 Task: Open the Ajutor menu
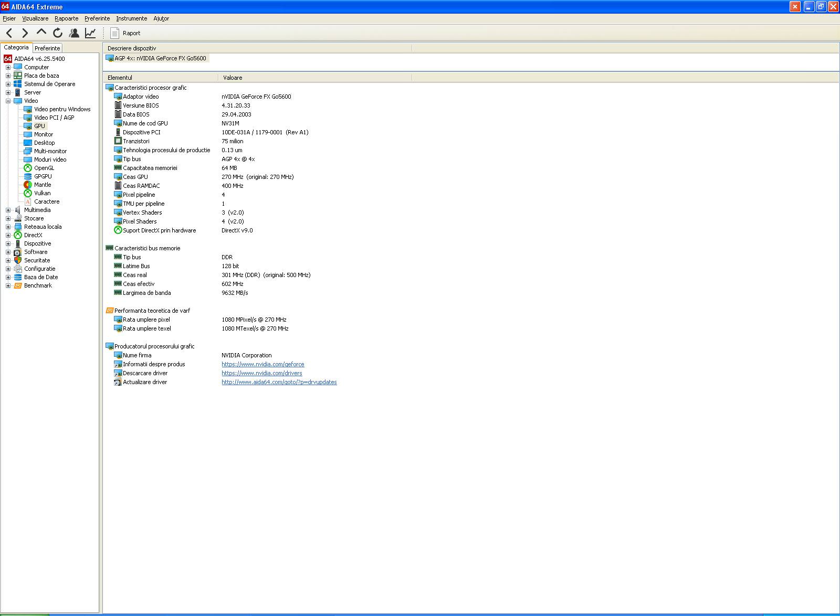[x=161, y=18]
